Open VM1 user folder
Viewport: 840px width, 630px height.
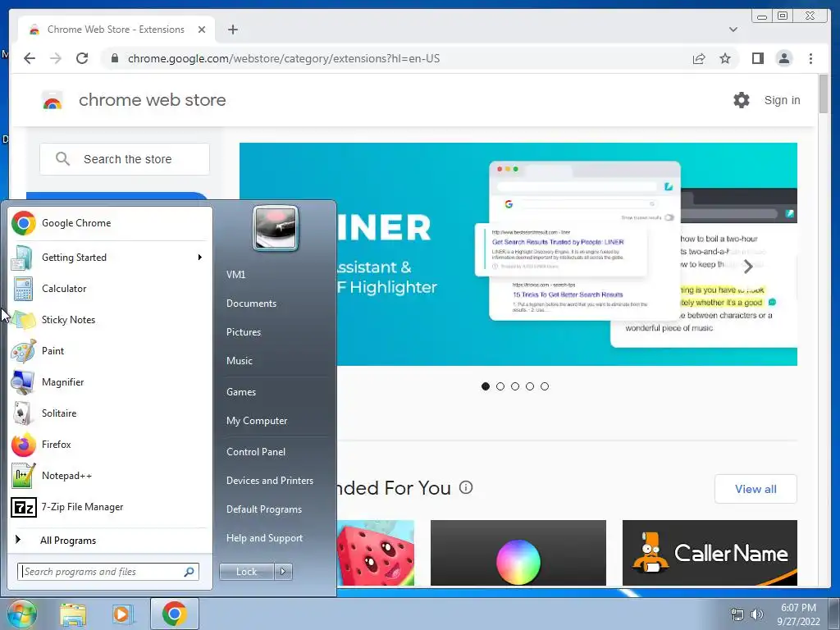click(235, 274)
